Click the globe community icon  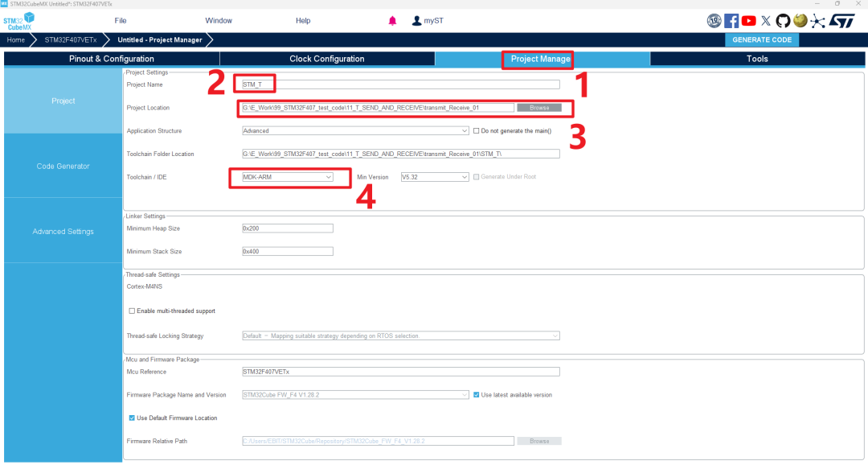800,20
